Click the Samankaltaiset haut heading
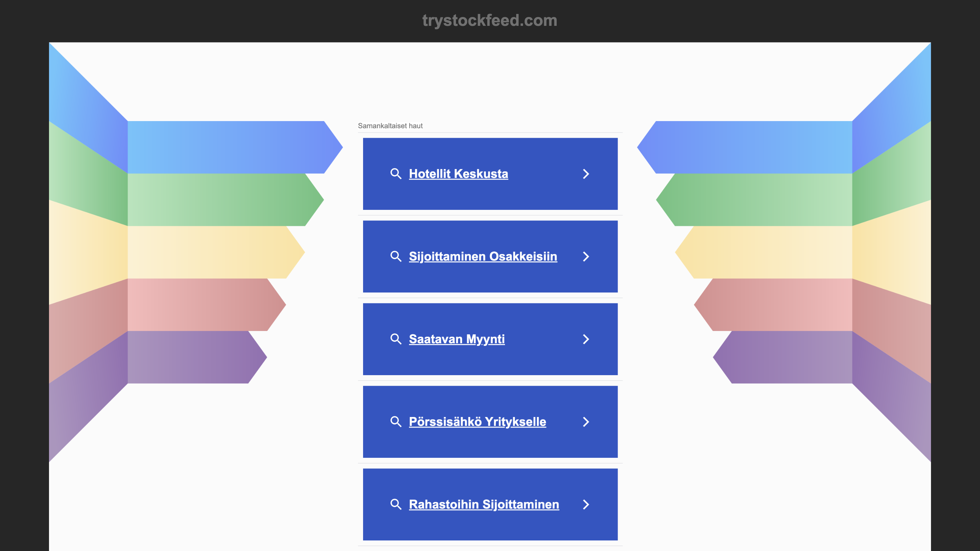This screenshot has width=980, height=551. [390, 126]
